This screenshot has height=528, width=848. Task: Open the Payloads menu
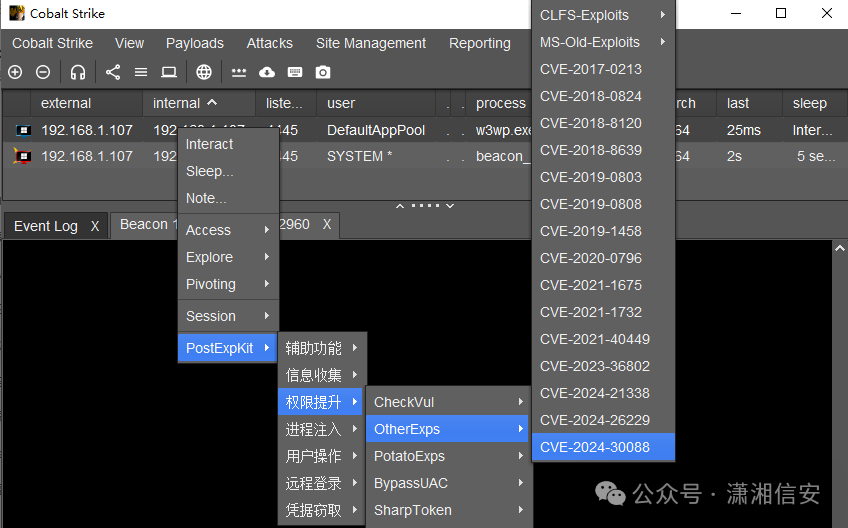(x=195, y=43)
